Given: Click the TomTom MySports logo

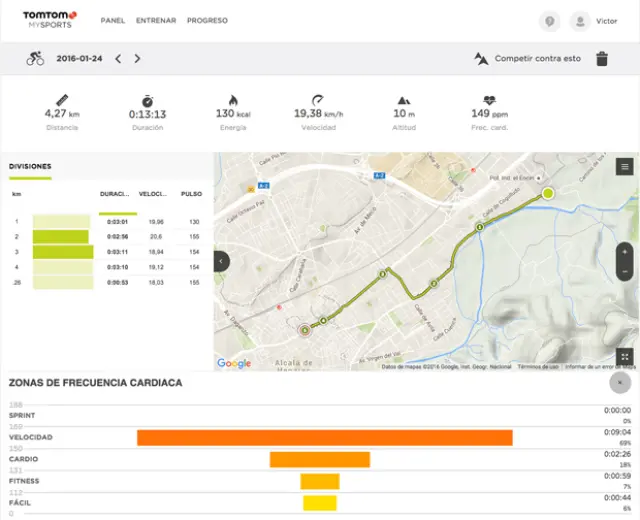Looking at the screenshot, I should click(x=49, y=19).
